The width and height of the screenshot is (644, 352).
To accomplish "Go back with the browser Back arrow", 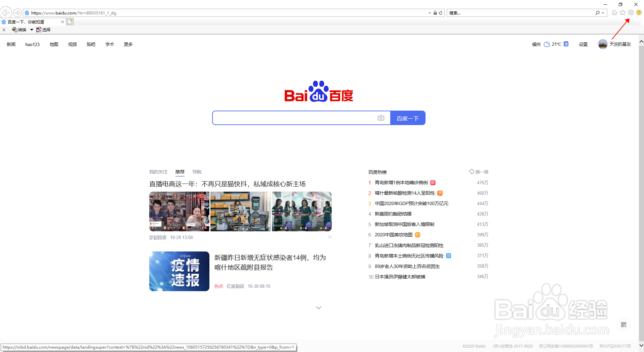I will pyautogui.click(x=6, y=13).
